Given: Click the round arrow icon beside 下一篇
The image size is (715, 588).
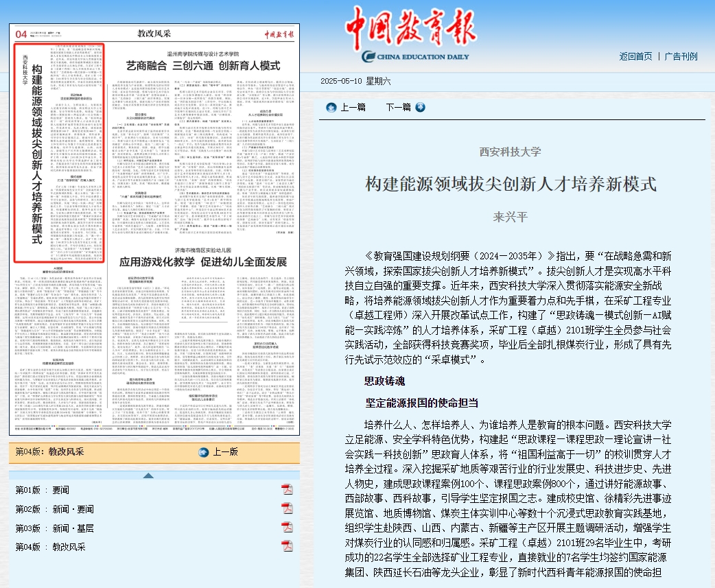Looking at the screenshot, I should 421,107.
